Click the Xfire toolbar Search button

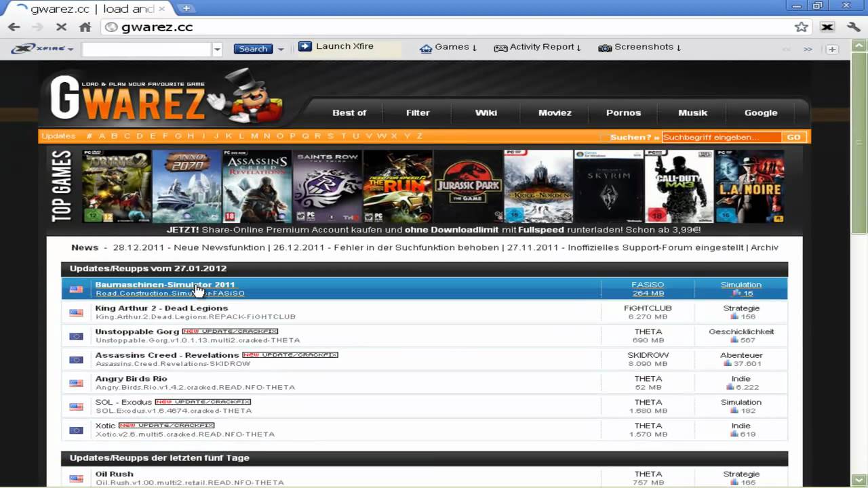coord(253,49)
